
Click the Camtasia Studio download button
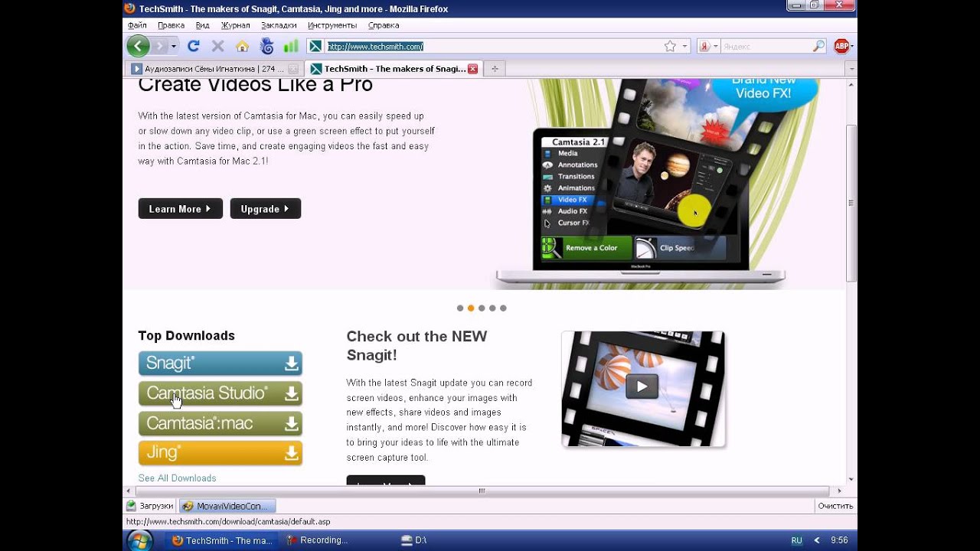[x=220, y=393]
